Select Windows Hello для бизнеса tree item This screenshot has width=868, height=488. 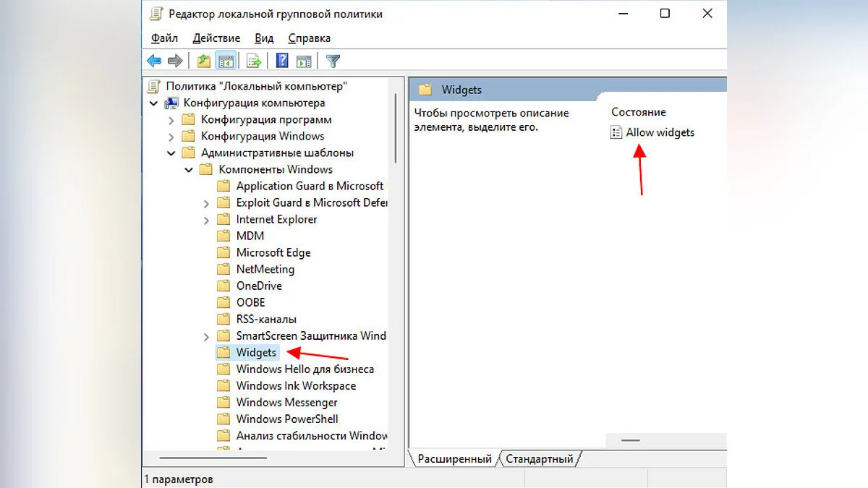(x=305, y=369)
